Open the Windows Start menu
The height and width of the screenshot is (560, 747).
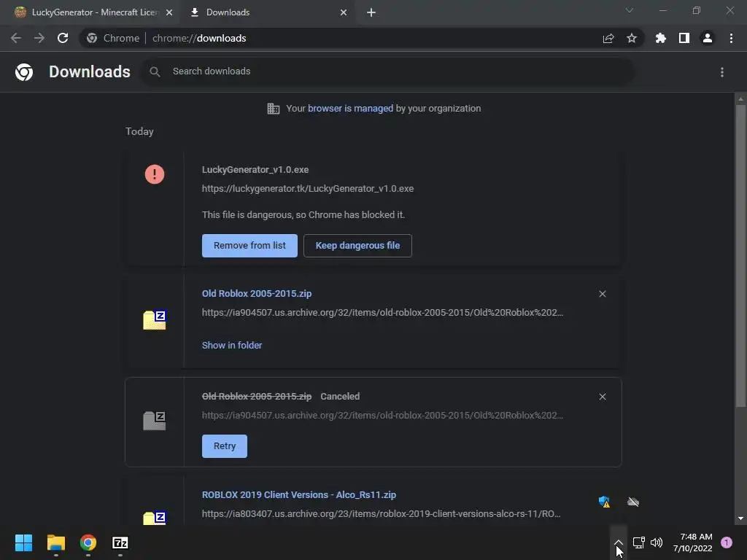tap(23, 542)
